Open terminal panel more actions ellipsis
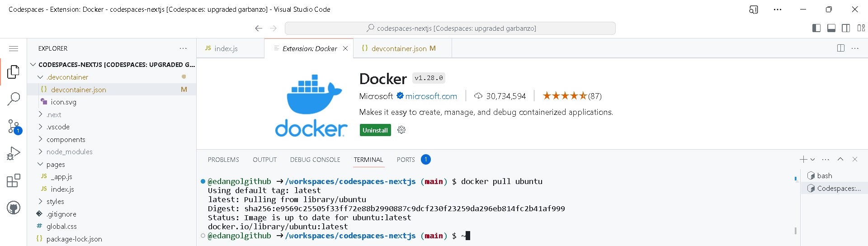This screenshot has width=868, height=246. point(826,159)
